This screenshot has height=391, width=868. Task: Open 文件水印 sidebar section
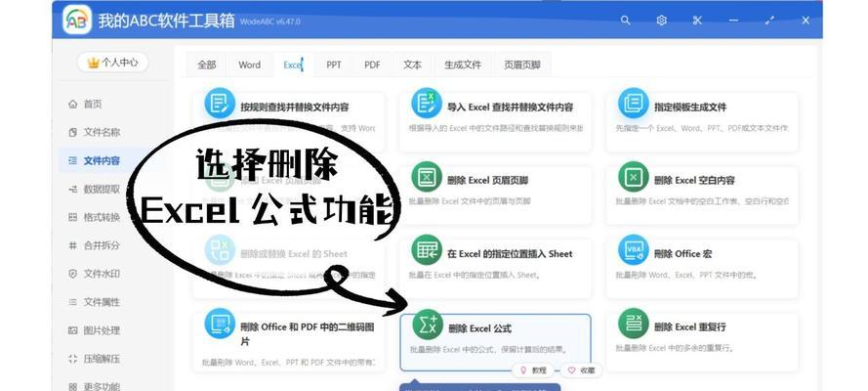(102, 274)
